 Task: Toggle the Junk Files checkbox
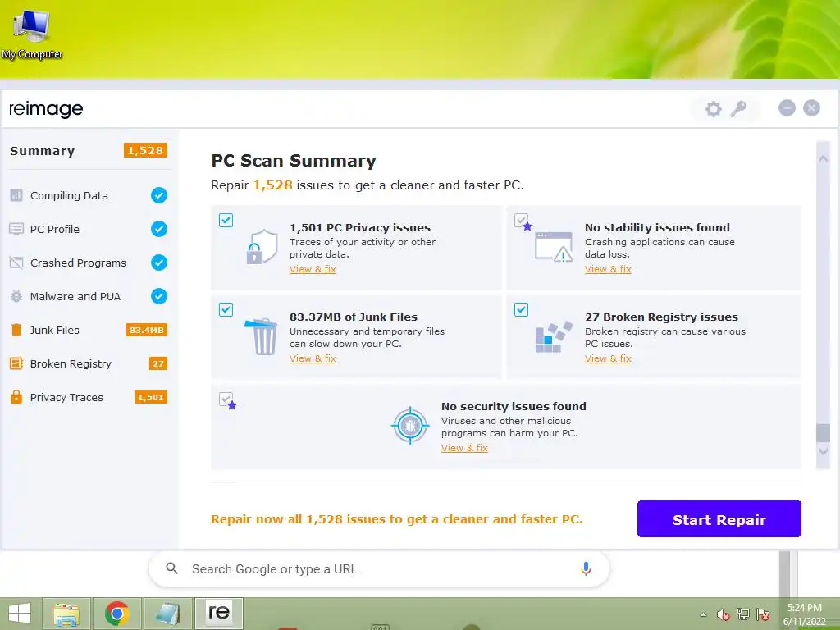click(226, 309)
